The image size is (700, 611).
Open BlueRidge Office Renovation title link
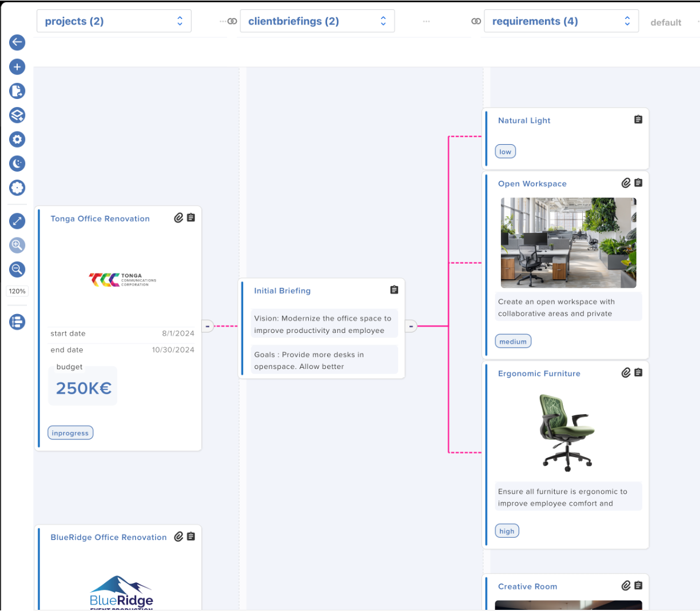109,537
